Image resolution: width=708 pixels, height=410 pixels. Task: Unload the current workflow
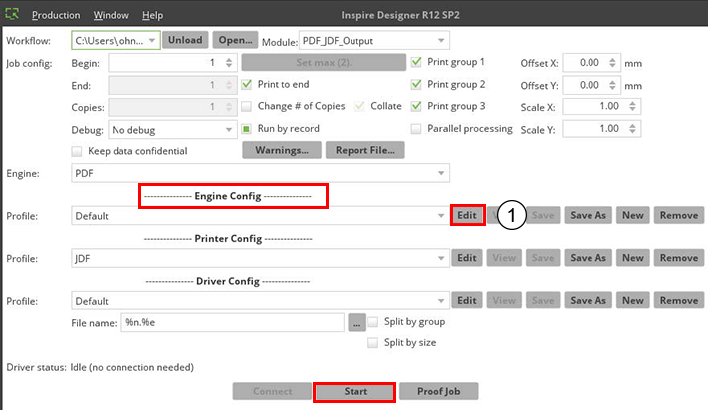tap(184, 41)
